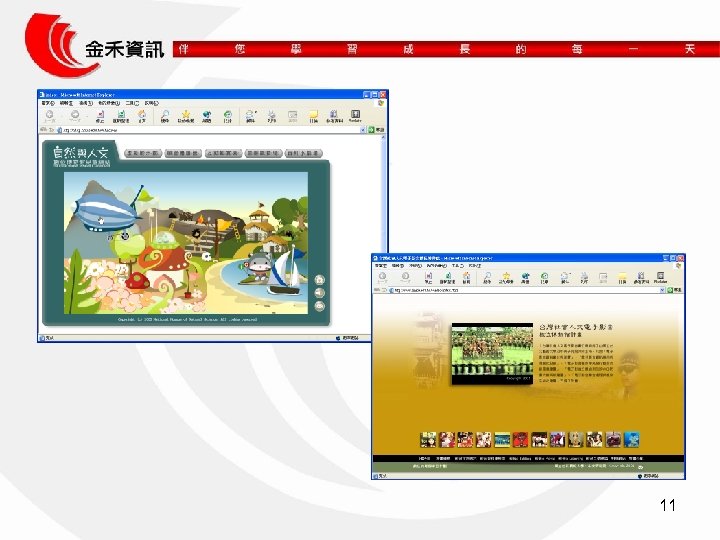
Task: Open the solid red thumbnail in photo row
Action: (520, 439)
